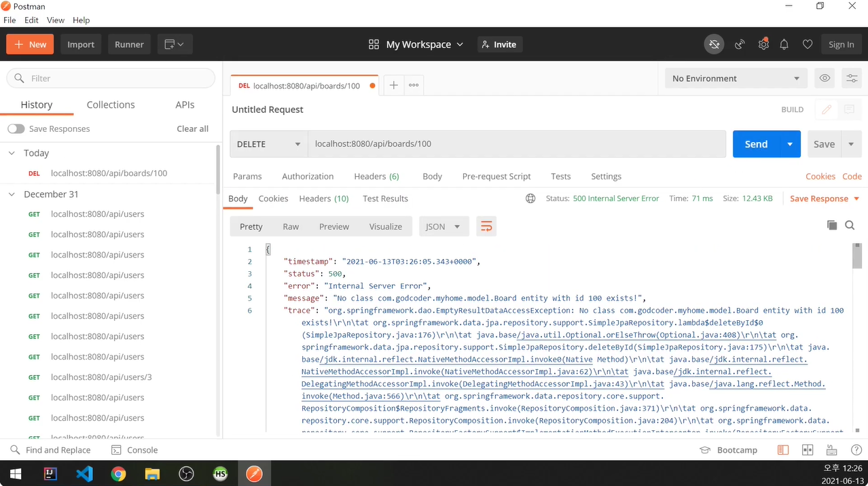Click the Send button

click(756, 144)
